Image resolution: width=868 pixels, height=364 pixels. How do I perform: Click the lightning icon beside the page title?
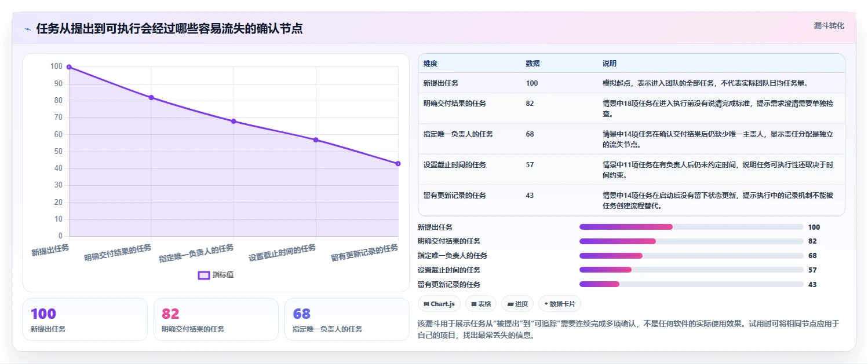[27, 29]
